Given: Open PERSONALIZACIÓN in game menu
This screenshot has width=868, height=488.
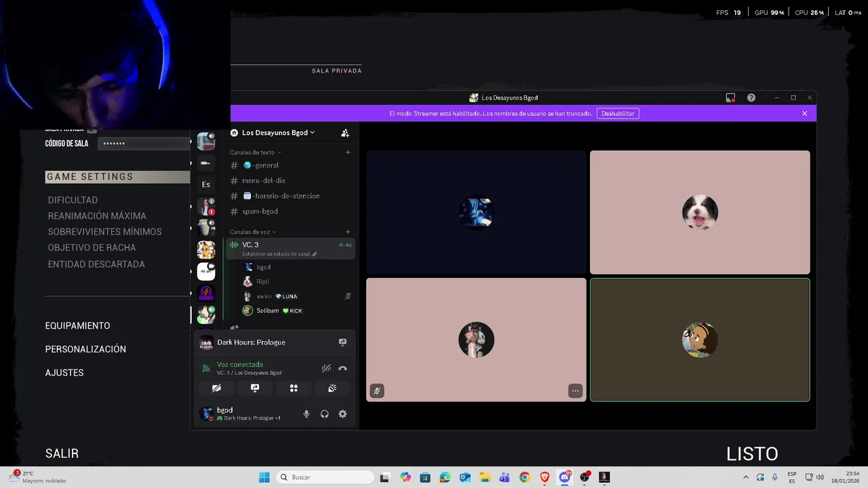Looking at the screenshot, I should [x=85, y=349].
